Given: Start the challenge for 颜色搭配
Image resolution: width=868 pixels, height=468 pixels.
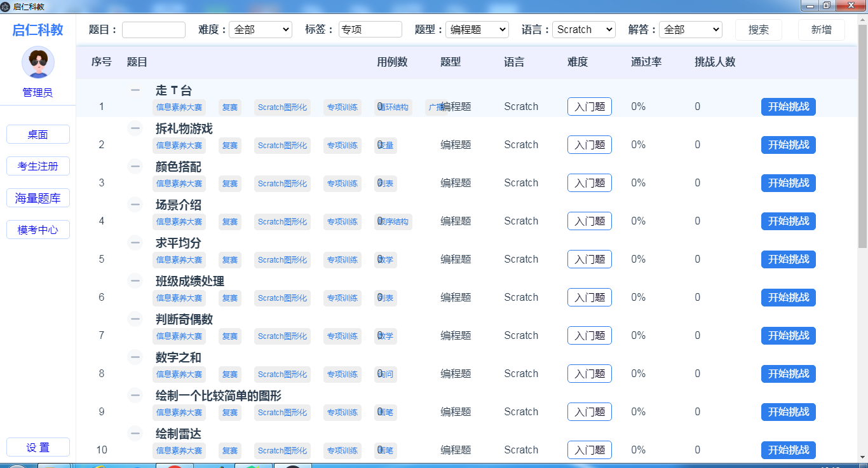Looking at the screenshot, I should 788,182.
